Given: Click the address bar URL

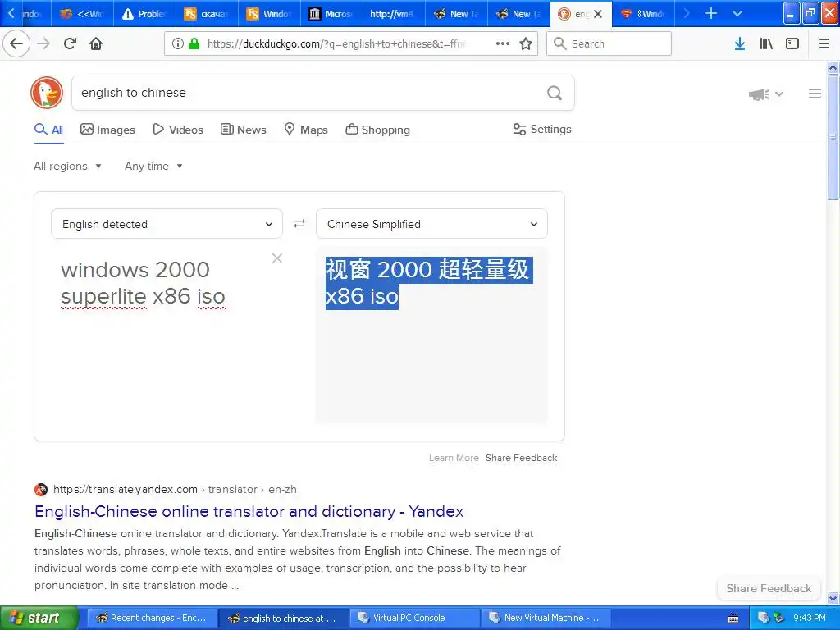Looking at the screenshot, I should 336,44.
